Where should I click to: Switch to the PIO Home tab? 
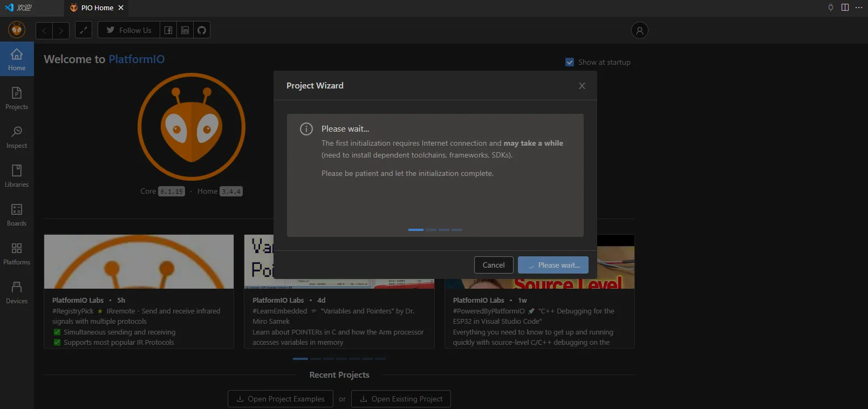pyautogui.click(x=97, y=8)
